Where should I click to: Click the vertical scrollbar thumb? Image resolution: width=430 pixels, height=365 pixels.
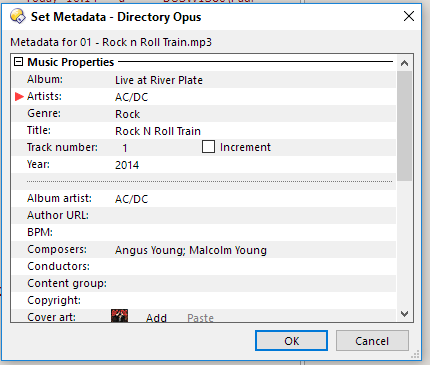(404, 126)
